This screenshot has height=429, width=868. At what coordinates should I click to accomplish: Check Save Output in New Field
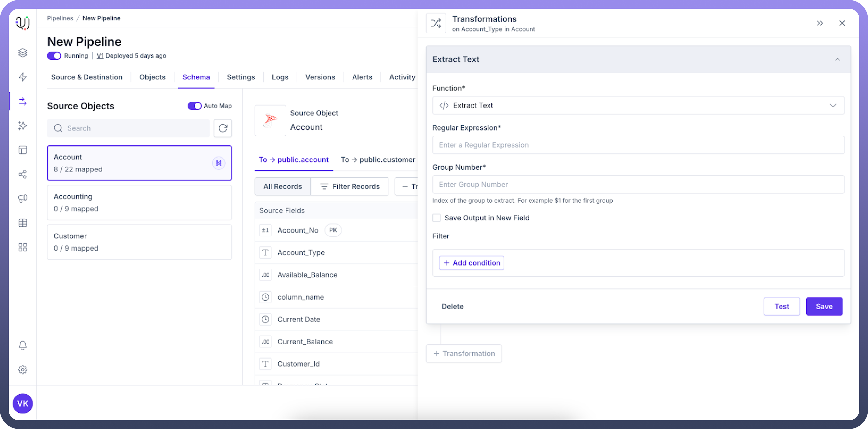(x=436, y=218)
